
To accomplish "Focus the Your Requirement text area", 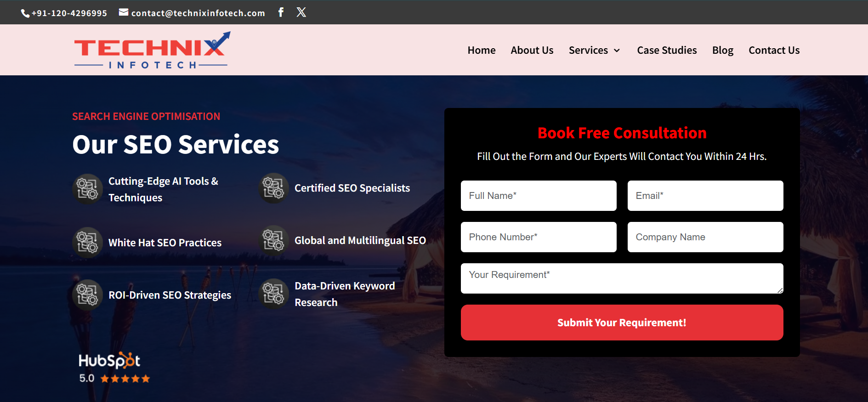I will point(622,278).
